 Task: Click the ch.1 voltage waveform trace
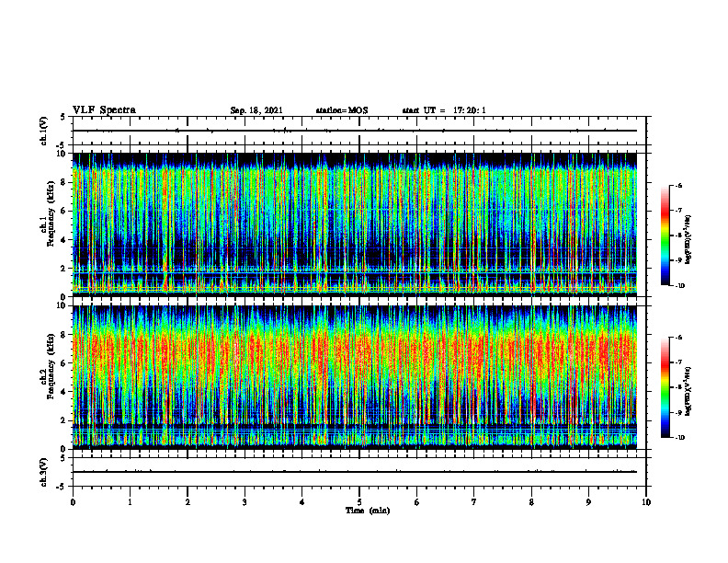pyautogui.click(x=355, y=131)
